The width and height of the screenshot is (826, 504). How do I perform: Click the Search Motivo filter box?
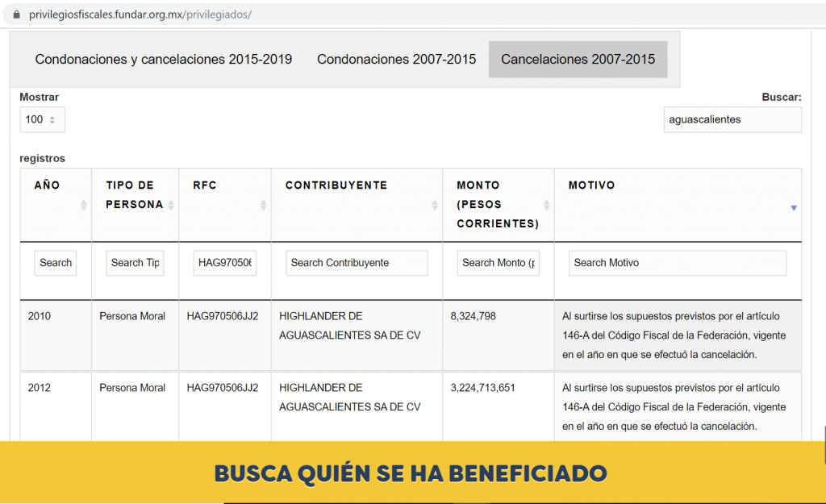(677, 263)
